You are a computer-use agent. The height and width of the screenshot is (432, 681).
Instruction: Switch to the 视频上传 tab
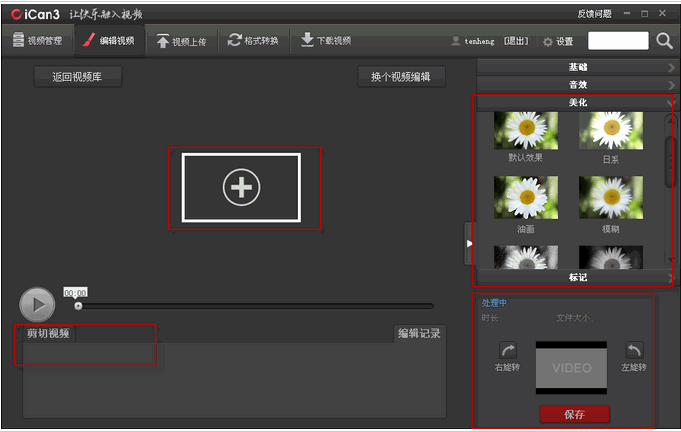click(x=181, y=41)
